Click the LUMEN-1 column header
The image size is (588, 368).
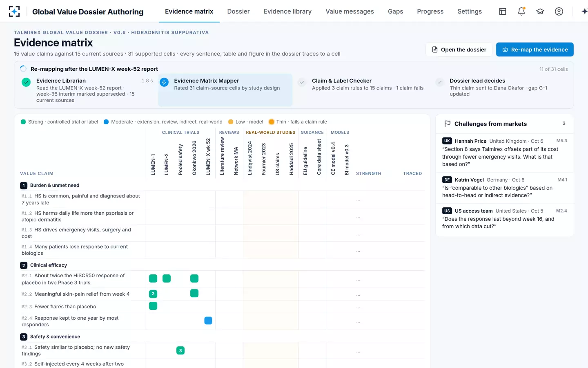click(153, 164)
